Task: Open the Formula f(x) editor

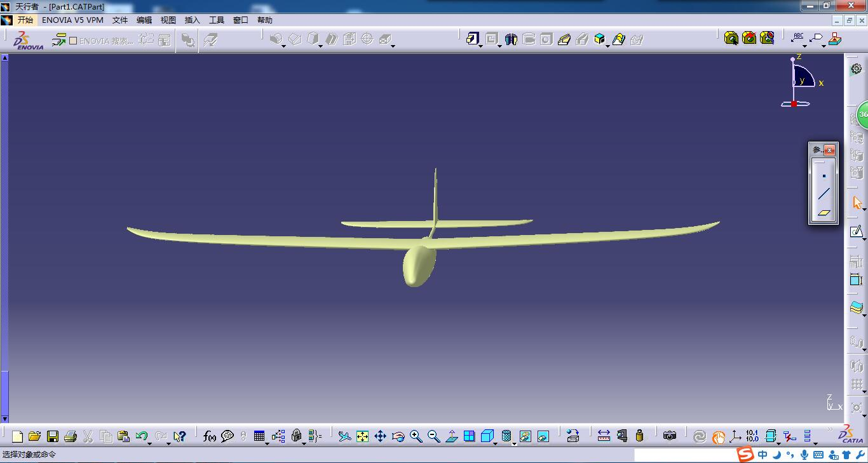Action: 210,436
